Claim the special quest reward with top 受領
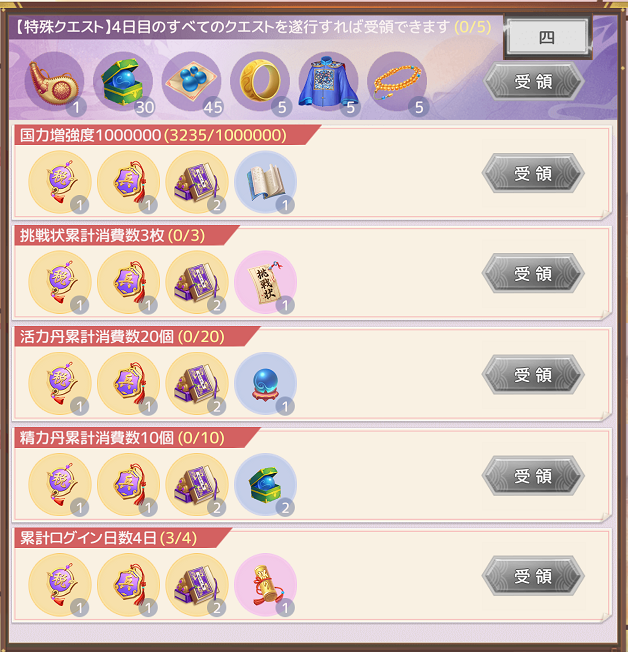The height and width of the screenshot is (652, 628). point(534,81)
